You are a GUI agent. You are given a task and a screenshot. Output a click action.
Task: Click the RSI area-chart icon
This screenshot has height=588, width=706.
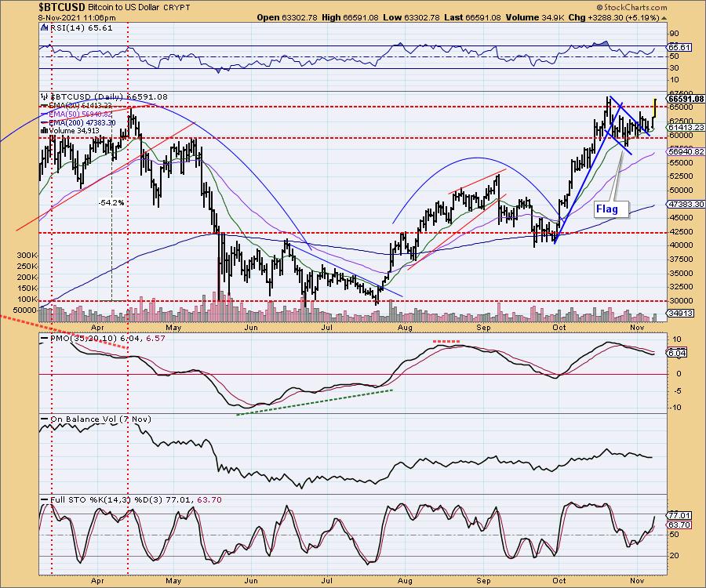[44, 27]
